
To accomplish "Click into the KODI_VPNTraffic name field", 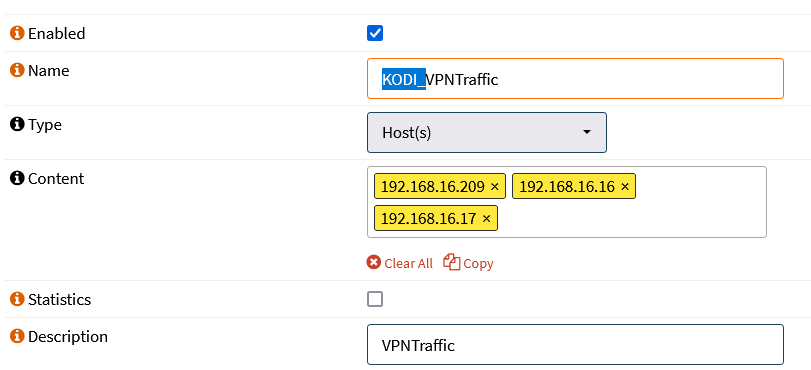I will 575,79.
